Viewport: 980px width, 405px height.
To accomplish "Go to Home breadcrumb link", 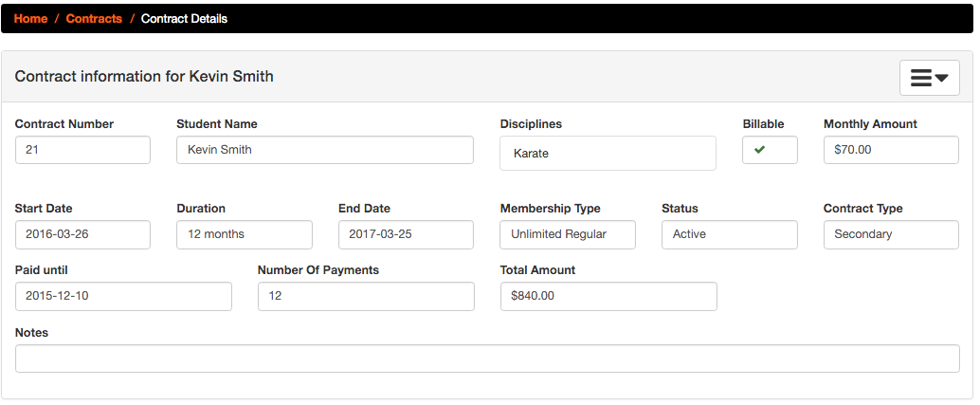I will [30, 19].
